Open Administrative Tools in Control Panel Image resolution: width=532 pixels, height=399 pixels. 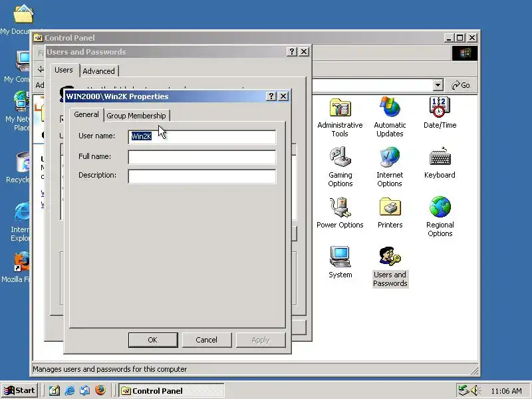(340, 117)
